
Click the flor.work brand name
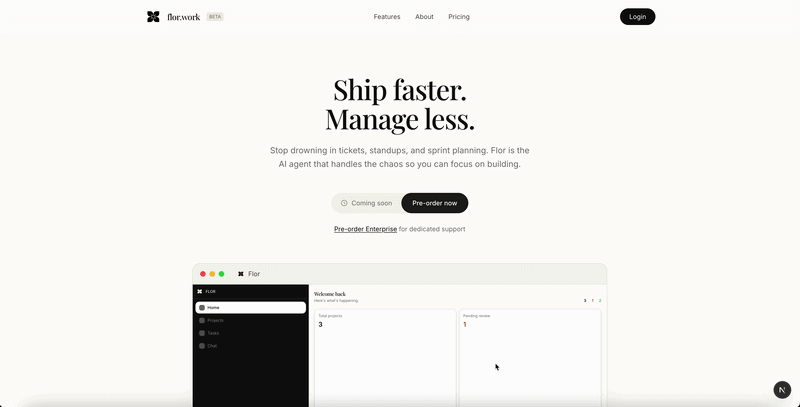pos(184,17)
